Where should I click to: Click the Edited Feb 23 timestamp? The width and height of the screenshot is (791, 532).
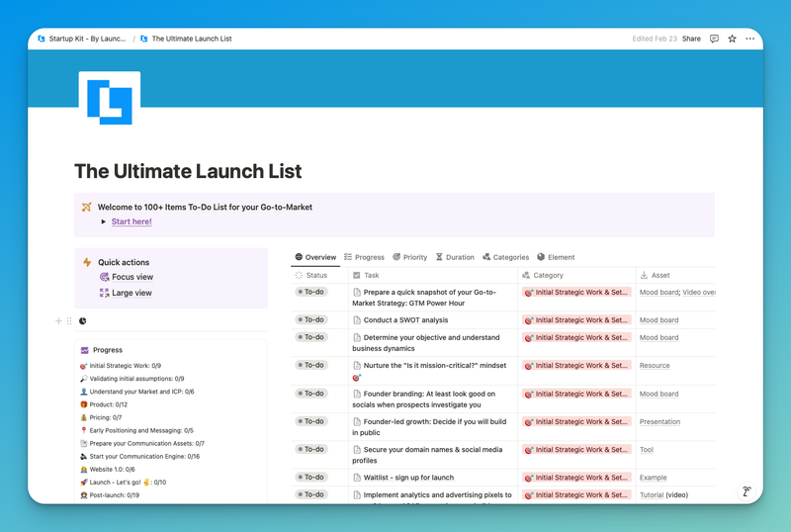[x=655, y=39]
